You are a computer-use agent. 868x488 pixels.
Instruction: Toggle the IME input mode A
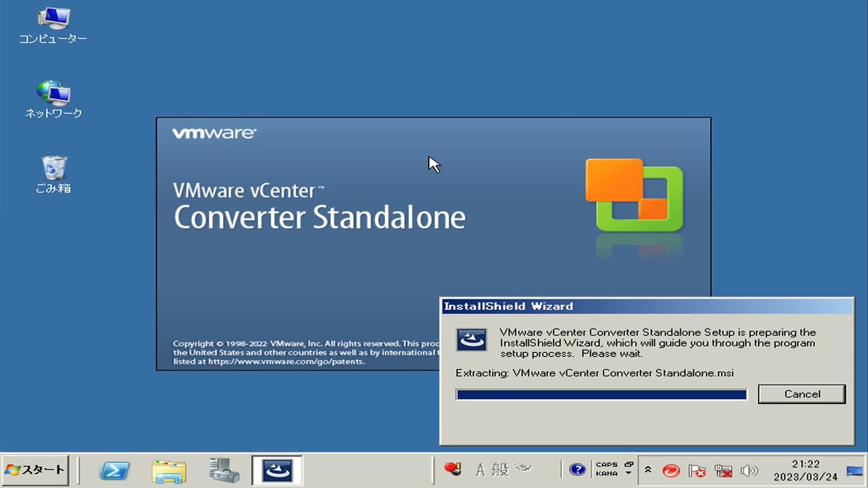480,470
